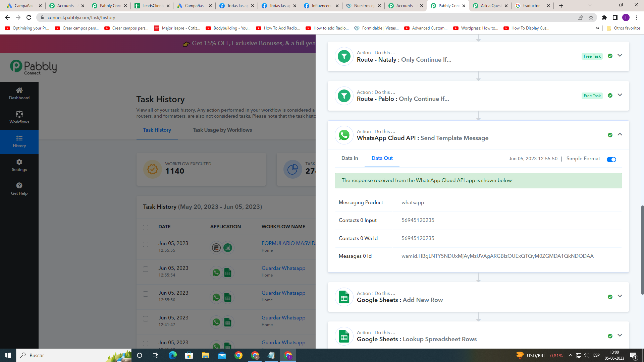This screenshot has width=644, height=362.
Task: Click the Google Sheets Lookup Spreadsheet Rows icon
Action: [x=344, y=336]
